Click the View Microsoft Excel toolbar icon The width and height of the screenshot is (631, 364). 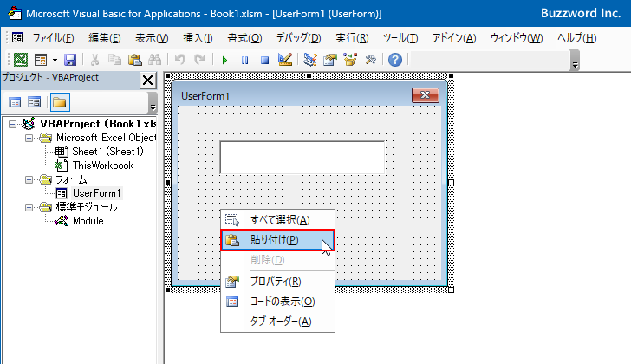click(x=21, y=60)
